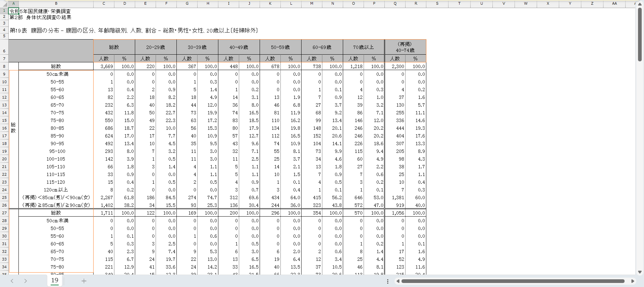Click the horizontal scrollbar thumb
The width and height of the screenshot is (644, 287).
click(x=513, y=281)
